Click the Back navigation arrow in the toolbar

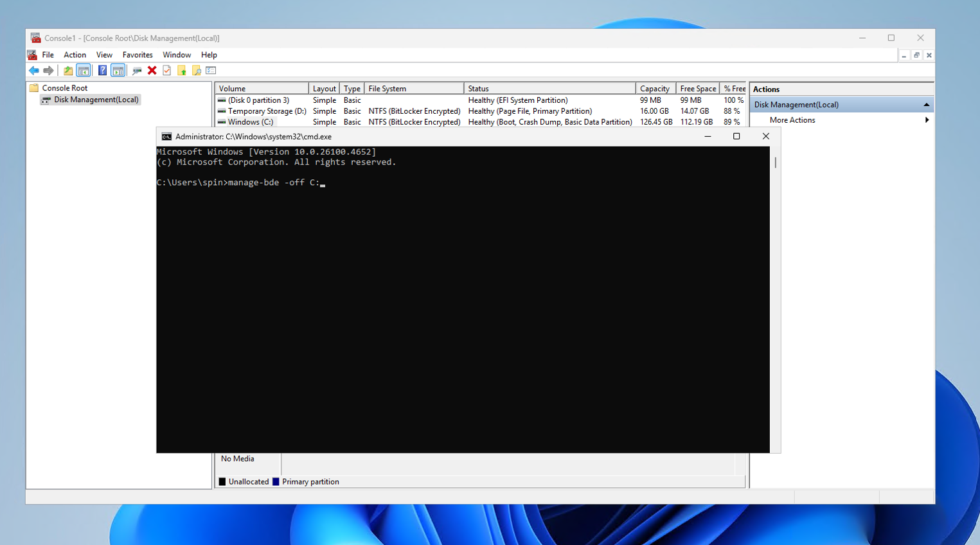[34, 71]
